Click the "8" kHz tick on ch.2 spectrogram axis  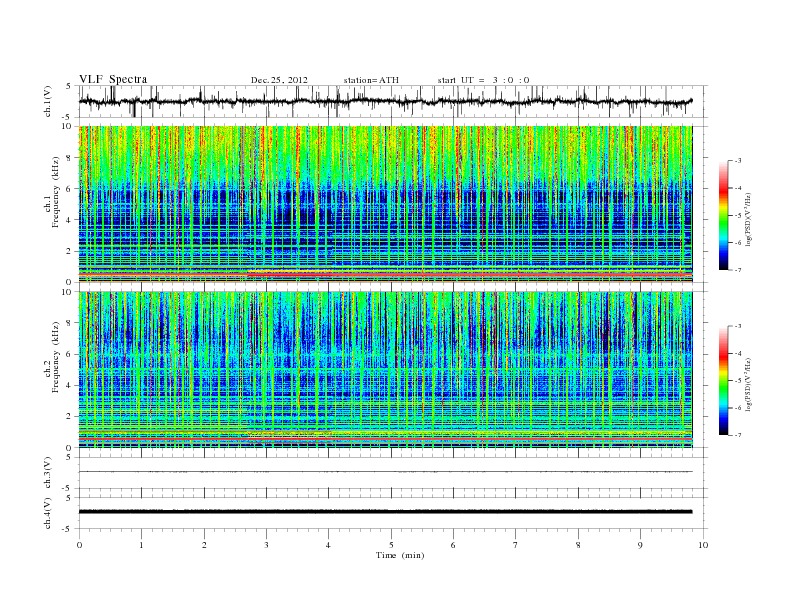70,323
